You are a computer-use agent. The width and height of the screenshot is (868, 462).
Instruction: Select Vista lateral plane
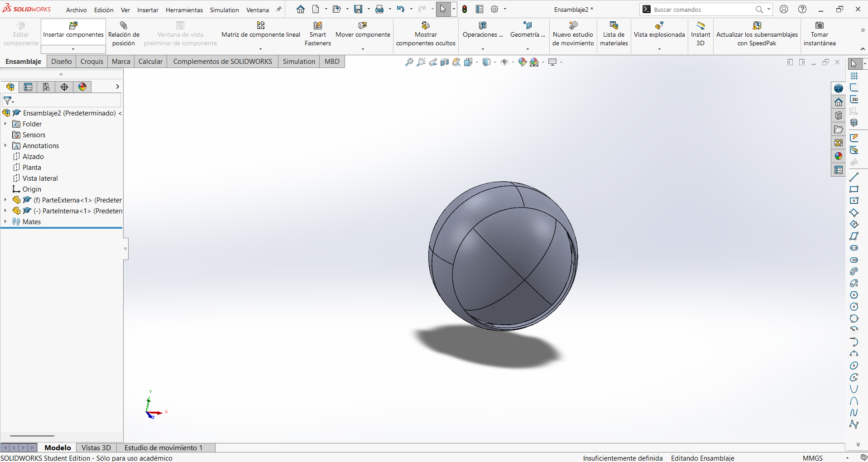pyautogui.click(x=40, y=178)
